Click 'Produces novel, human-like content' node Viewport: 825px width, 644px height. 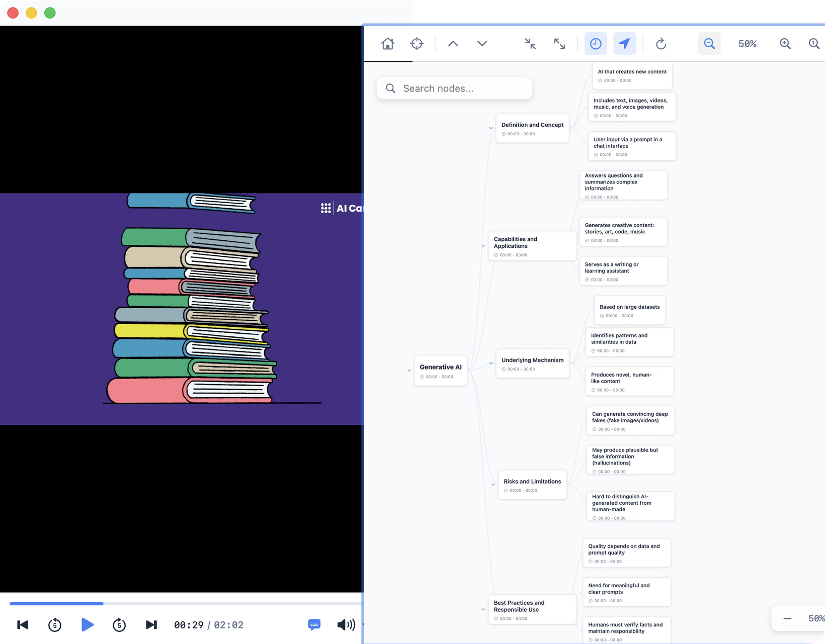(629, 382)
